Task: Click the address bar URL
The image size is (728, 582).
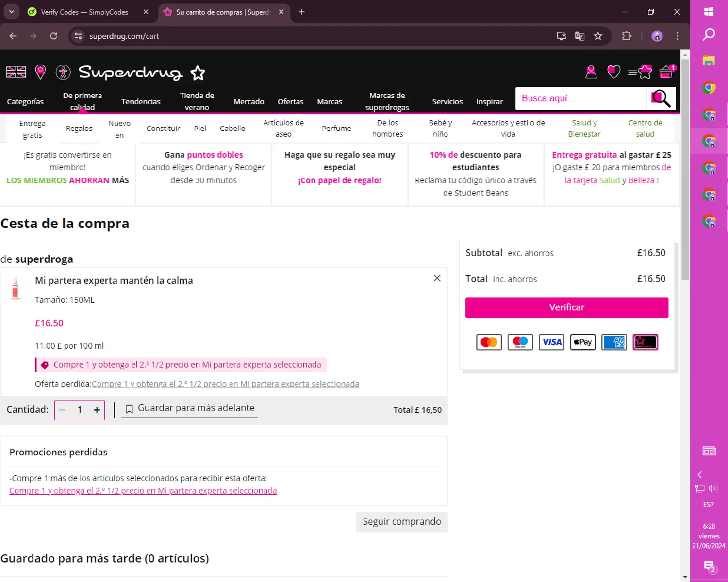Action: click(124, 36)
